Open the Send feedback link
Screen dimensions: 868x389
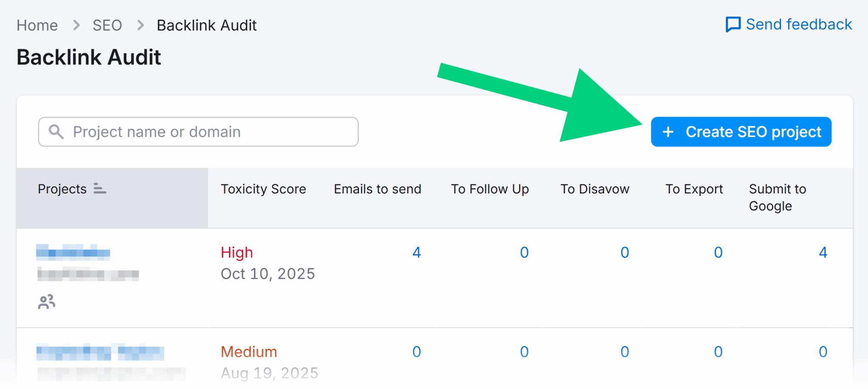coord(798,24)
